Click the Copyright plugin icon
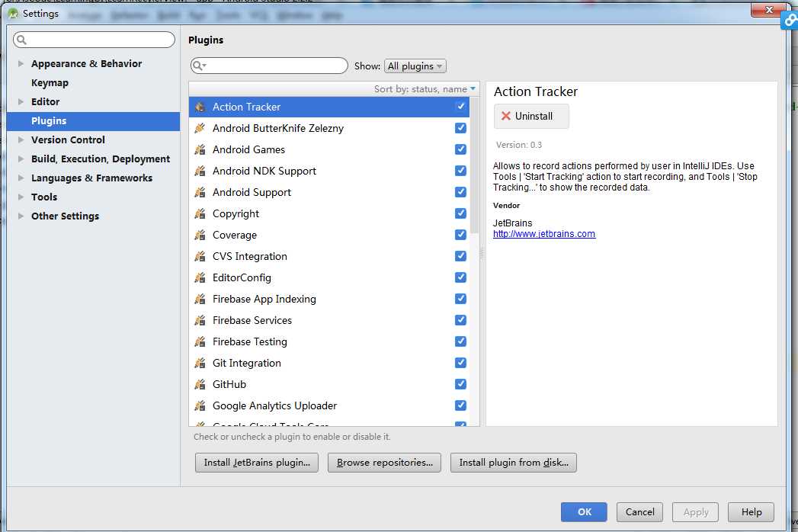This screenshot has width=798, height=532. (x=200, y=214)
